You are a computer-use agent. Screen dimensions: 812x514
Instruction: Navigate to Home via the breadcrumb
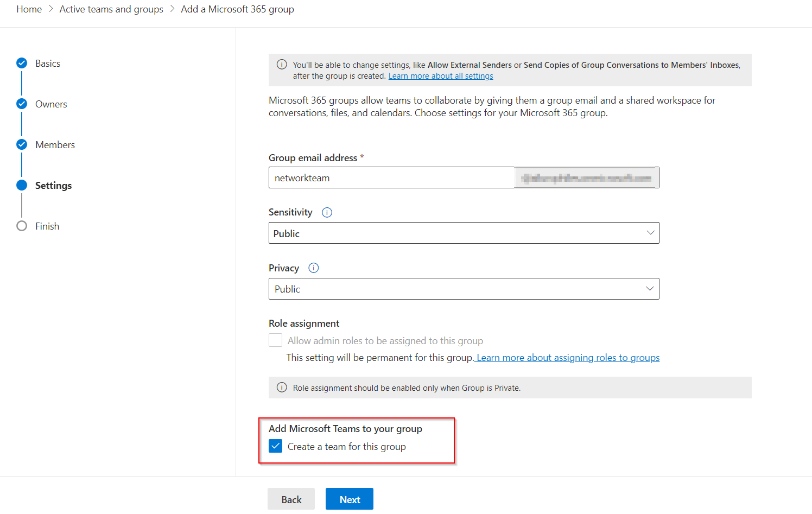[x=29, y=9]
